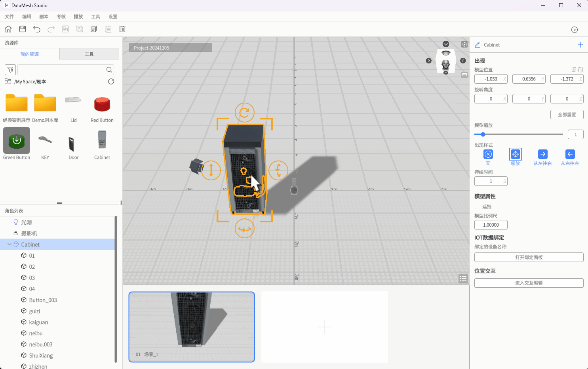Viewport: 588px width, 369px height.
Task: Click the 持续时间 duration field
Action: pyautogui.click(x=491, y=181)
